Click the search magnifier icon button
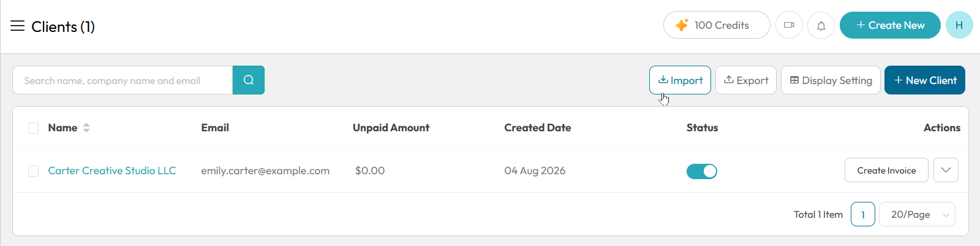This screenshot has height=246, width=980. (249, 80)
